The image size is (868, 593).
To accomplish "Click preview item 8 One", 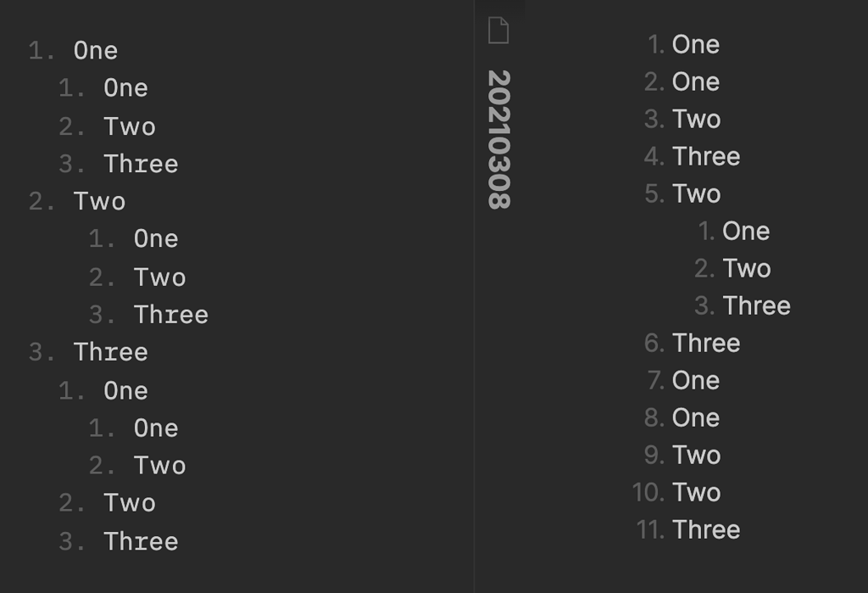I will coord(696,417).
